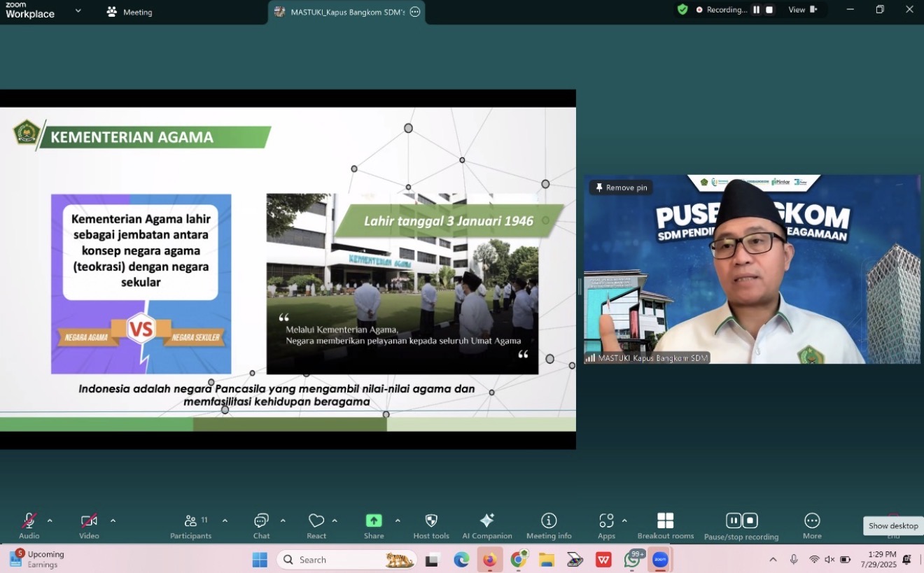
Task: Expand audio options arrow
Action: (50, 521)
